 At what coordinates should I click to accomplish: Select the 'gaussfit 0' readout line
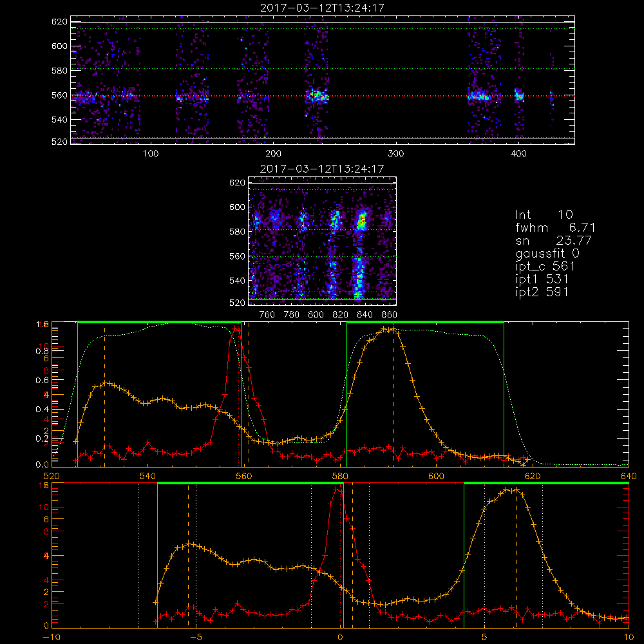click(547, 253)
